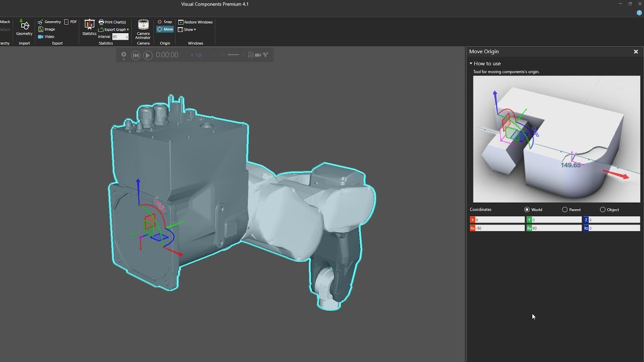Click the Export PDF icon
The width and height of the screenshot is (644, 362).
click(70, 22)
